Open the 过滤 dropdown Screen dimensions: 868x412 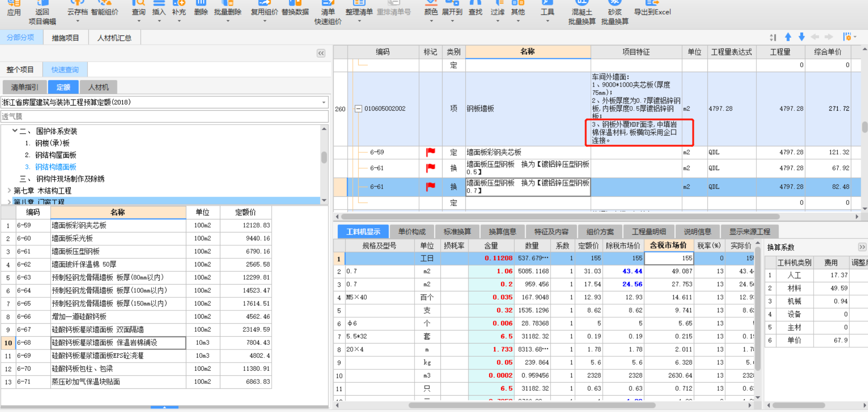[x=497, y=21]
